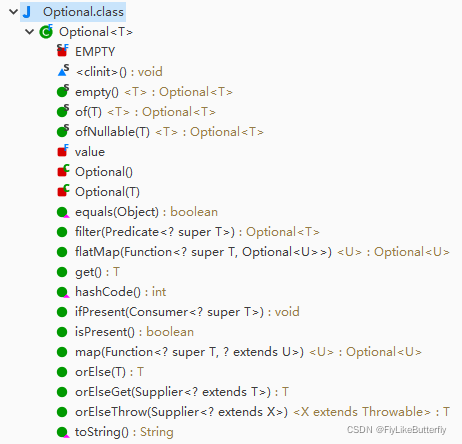
Task: Click the public method icon for ifPresent
Action: [x=62, y=312]
